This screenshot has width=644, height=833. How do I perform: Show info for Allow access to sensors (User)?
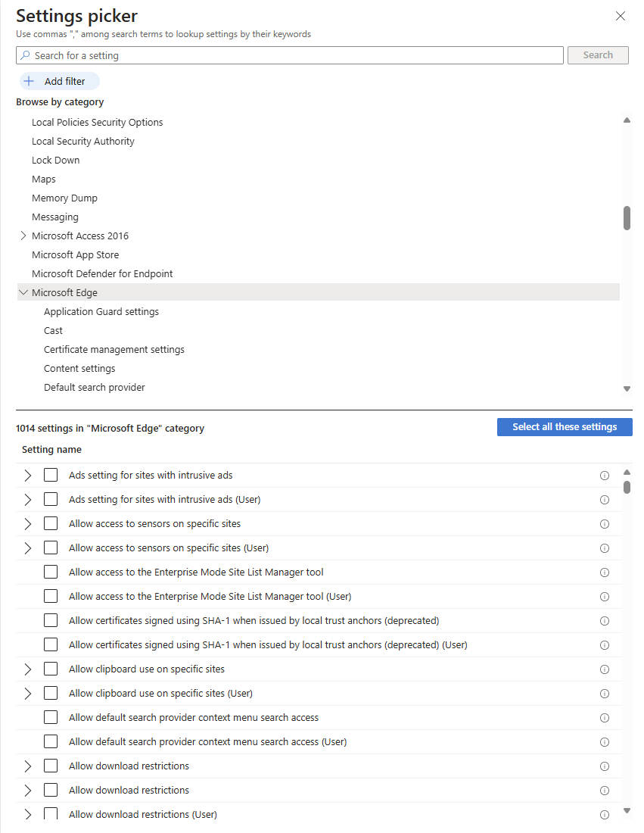tap(605, 548)
